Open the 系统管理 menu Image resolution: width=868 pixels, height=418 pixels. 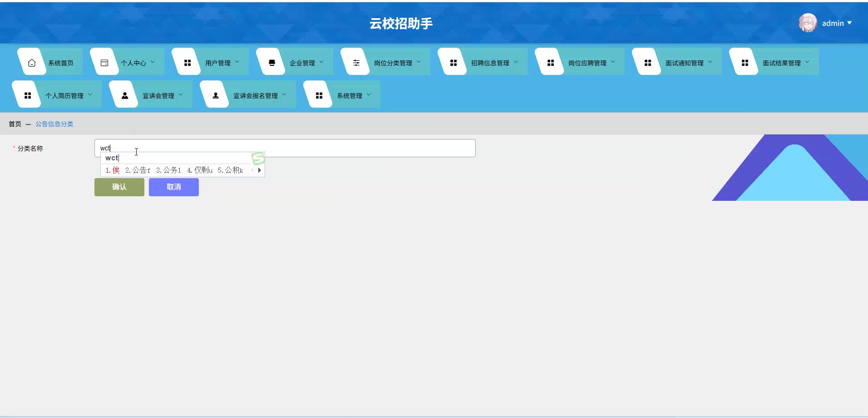click(342, 94)
